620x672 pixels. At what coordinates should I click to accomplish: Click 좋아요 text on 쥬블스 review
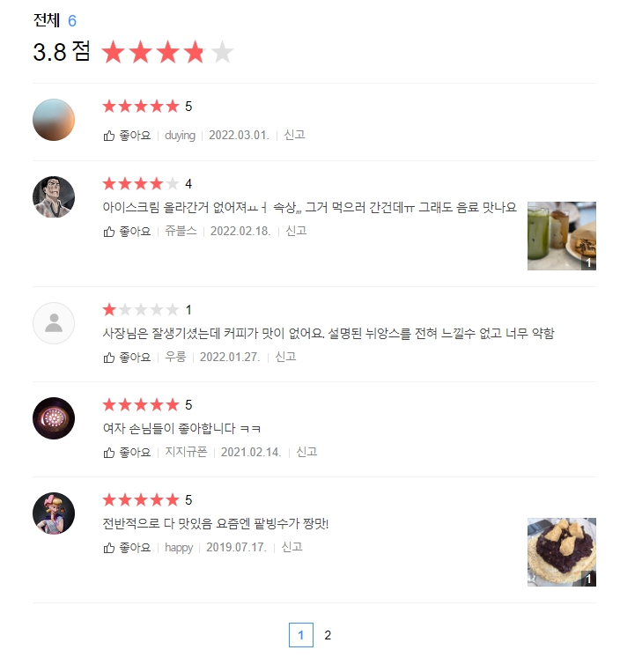(x=135, y=232)
